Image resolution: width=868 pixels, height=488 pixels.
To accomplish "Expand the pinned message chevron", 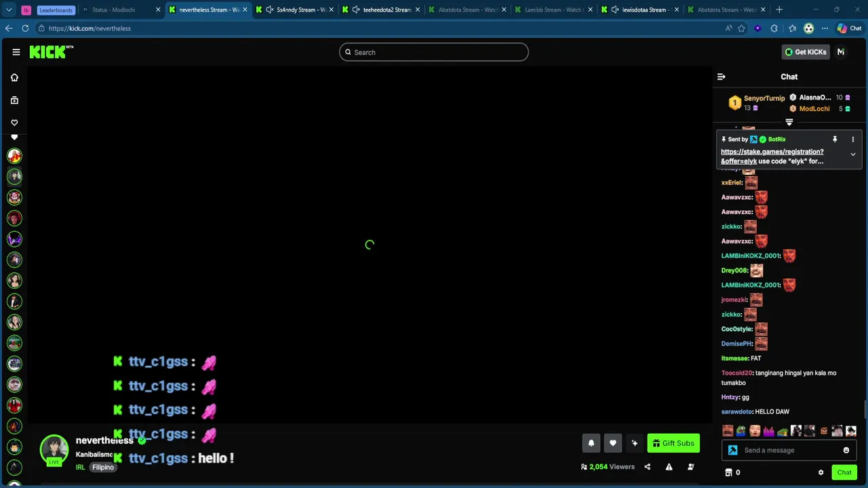I will (x=853, y=155).
